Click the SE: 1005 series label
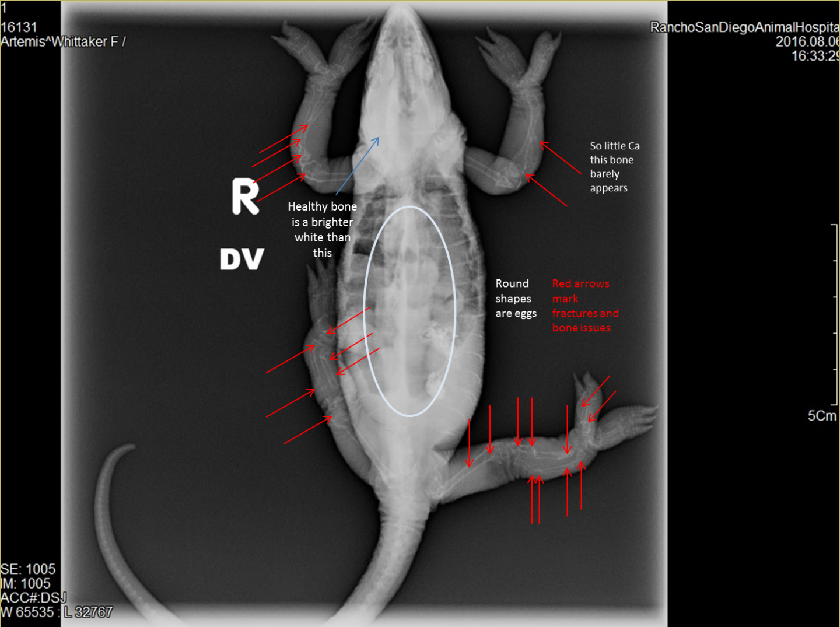The width and height of the screenshot is (840, 627). [x=28, y=569]
